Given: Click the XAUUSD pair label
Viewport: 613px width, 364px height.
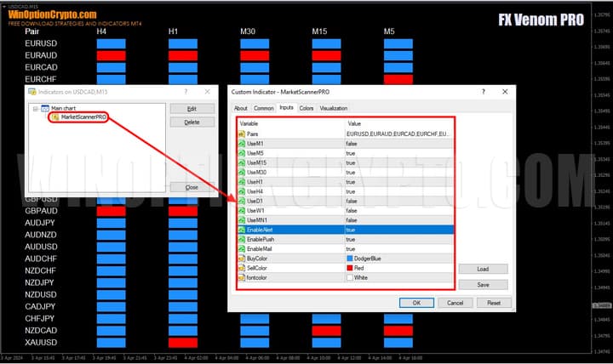Looking at the screenshot, I should [x=41, y=343].
